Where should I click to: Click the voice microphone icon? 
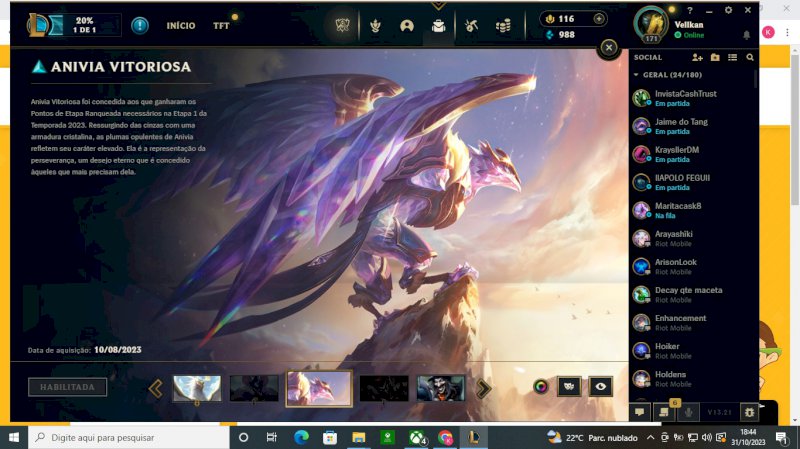click(x=689, y=411)
